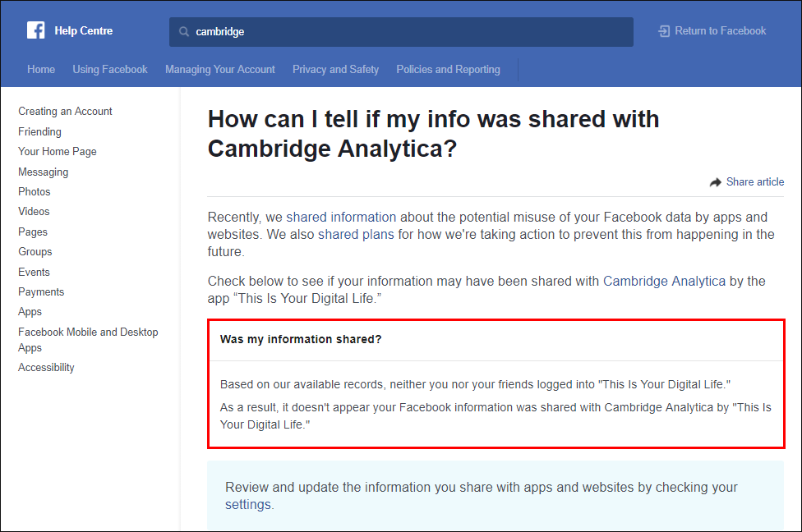Image resolution: width=802 pixels, height=532 pixels.
Task: Click the text Based on our available records
Action: click(475, 384)
